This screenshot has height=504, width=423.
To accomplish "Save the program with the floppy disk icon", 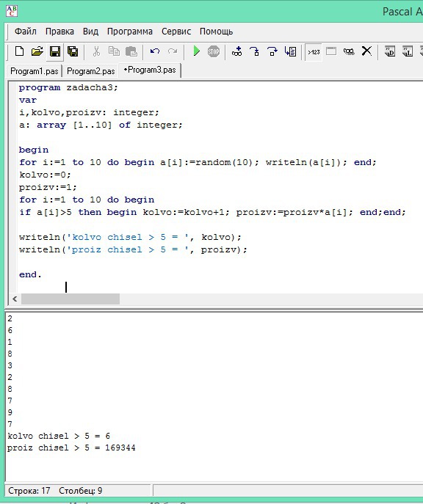I will coord(55,51).
